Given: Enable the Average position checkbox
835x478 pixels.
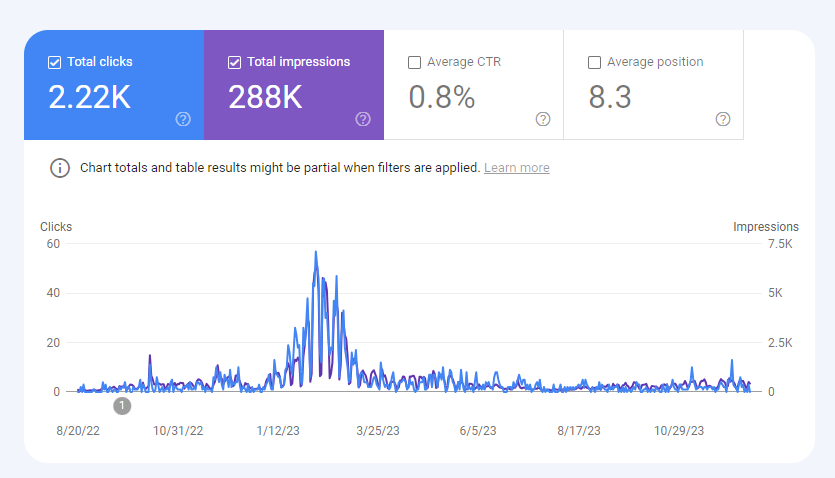Looking at the screenshot, I should click(x=594, y=62).
